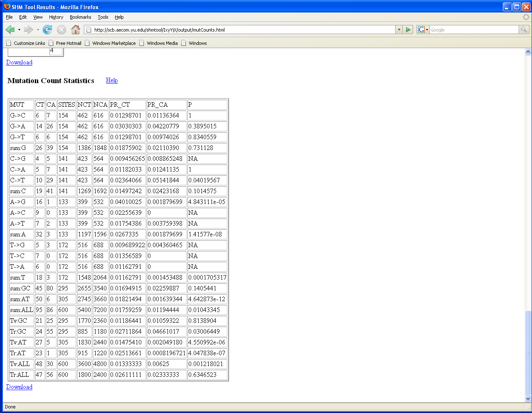Viewport: 532px width, 413px height.
Task: Click in the Google search field
Action: tap(474, 30)
